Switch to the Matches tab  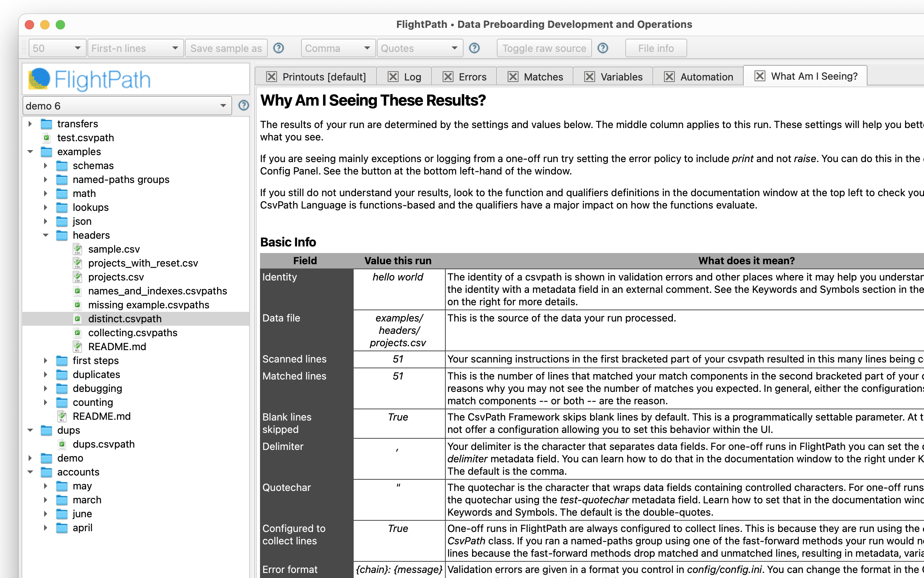pos(543,77)
